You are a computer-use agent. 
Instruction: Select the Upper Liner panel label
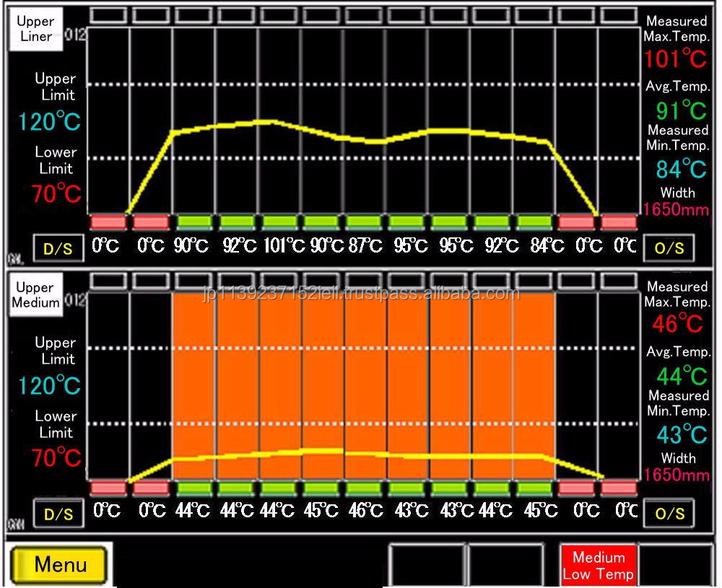(35, 29)
